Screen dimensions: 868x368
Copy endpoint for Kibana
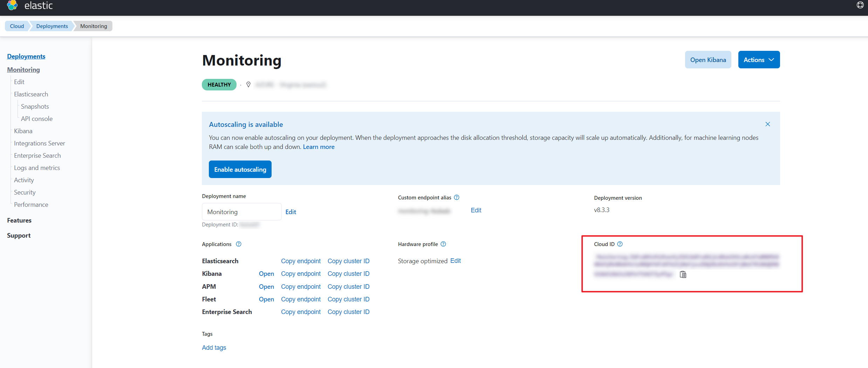coord(301,274)
